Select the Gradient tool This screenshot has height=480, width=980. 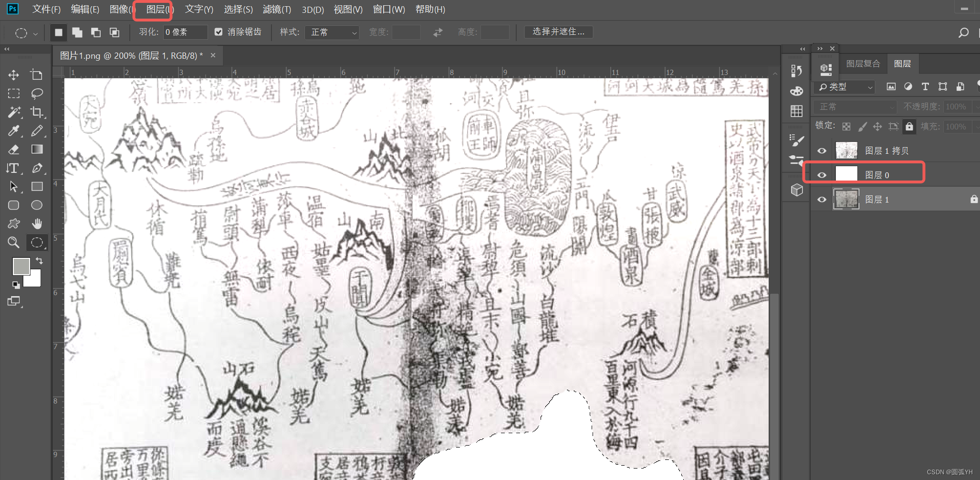36,149
